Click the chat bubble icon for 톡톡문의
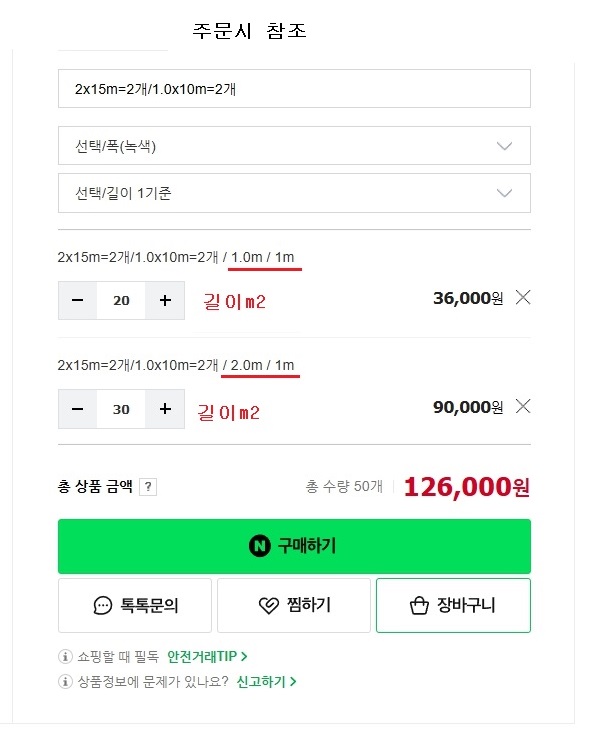Screen dimensions: 607x737 pos(102,605)
